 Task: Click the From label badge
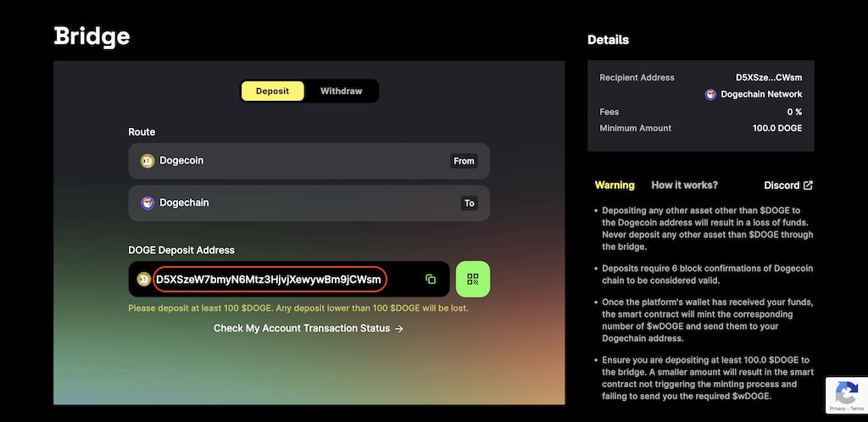pyautogui.click(x=464, y=161)
